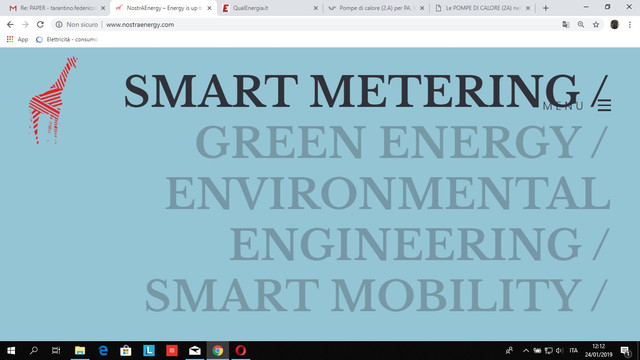Open the blue L app on taskbar
Viewport: 640px width, 360px height.
(x=149, y=351)
